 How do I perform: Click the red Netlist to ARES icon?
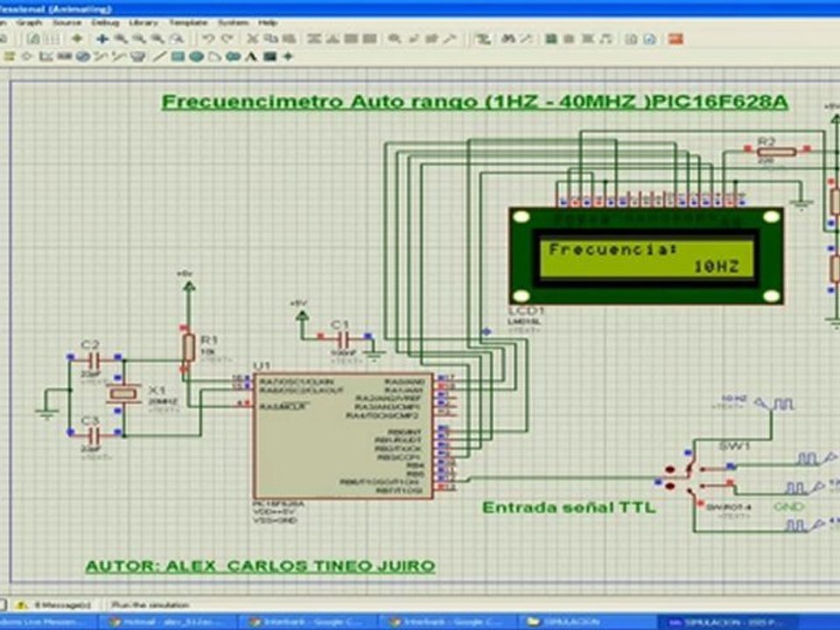tap(675, 39)
